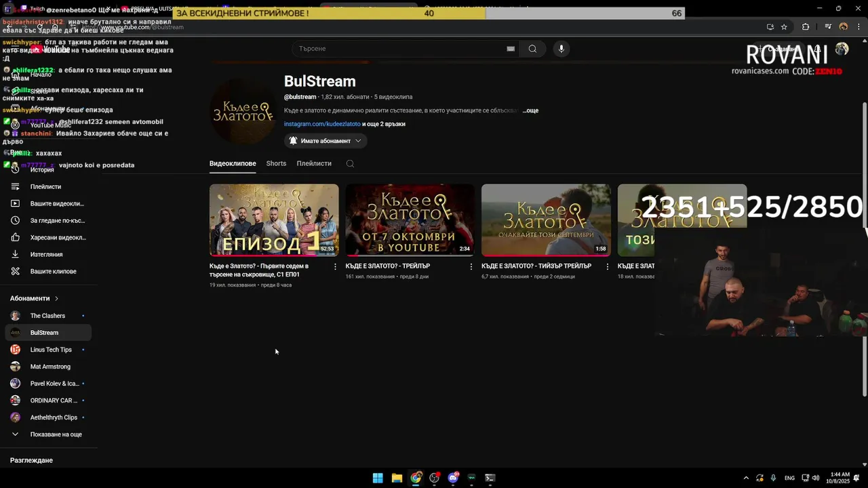This screenshot has height=488, width=868.
Task: Select BulStream in the subscriptions list
Action: click(x=47, y=333)
